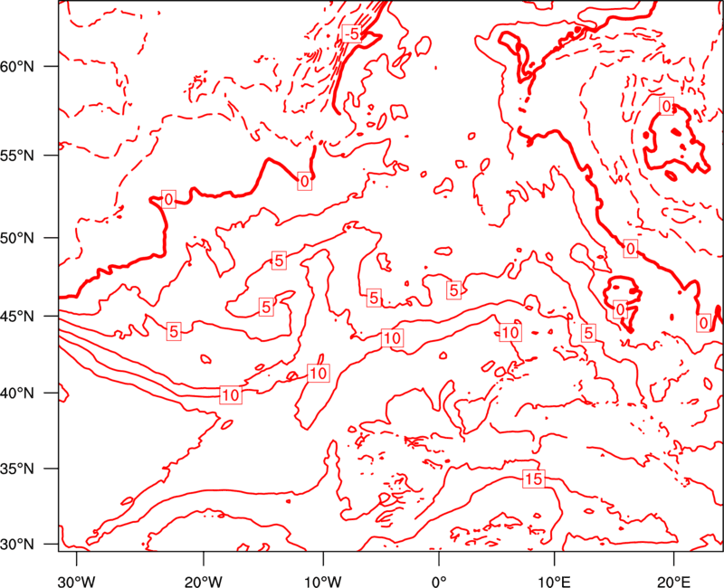Pick the 35°N latitude axis label
Viewport: 724px width, 588px height.
pyautogui.click(x=17, y=469)
